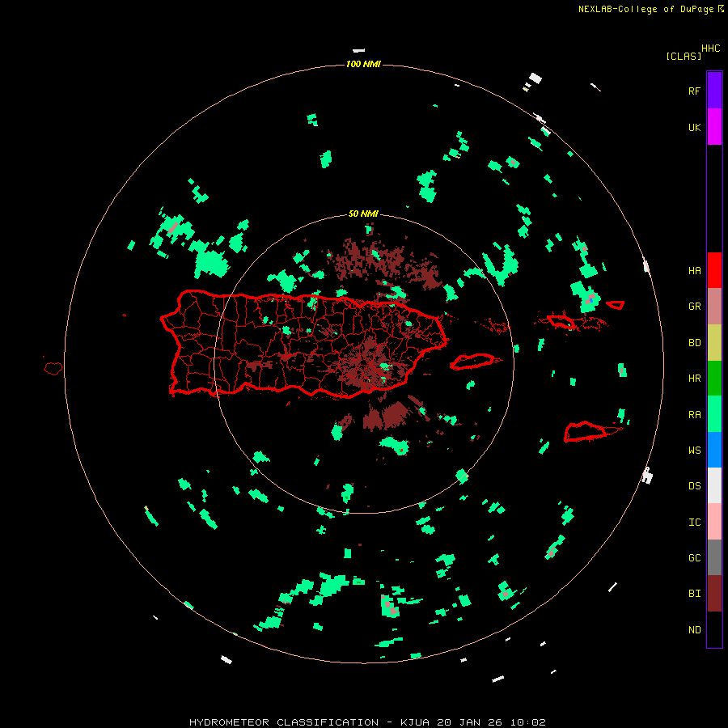Click the BI legend label

[694, 594]
